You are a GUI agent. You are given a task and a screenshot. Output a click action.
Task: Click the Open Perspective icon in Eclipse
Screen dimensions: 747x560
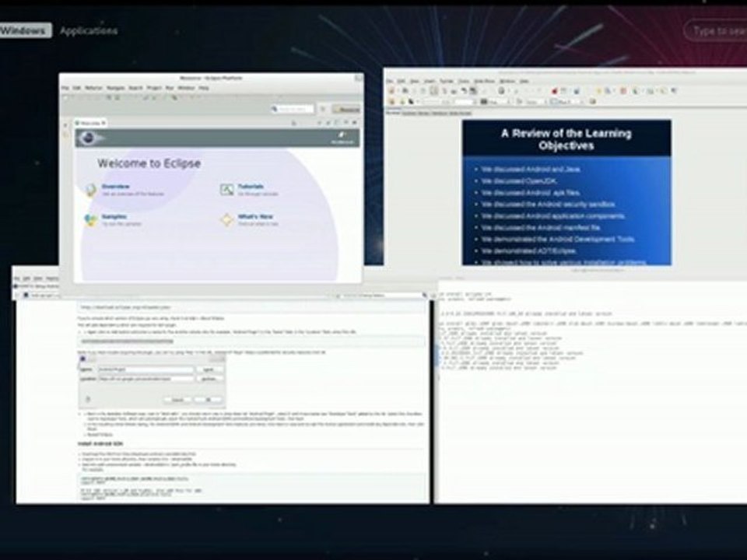323,109
